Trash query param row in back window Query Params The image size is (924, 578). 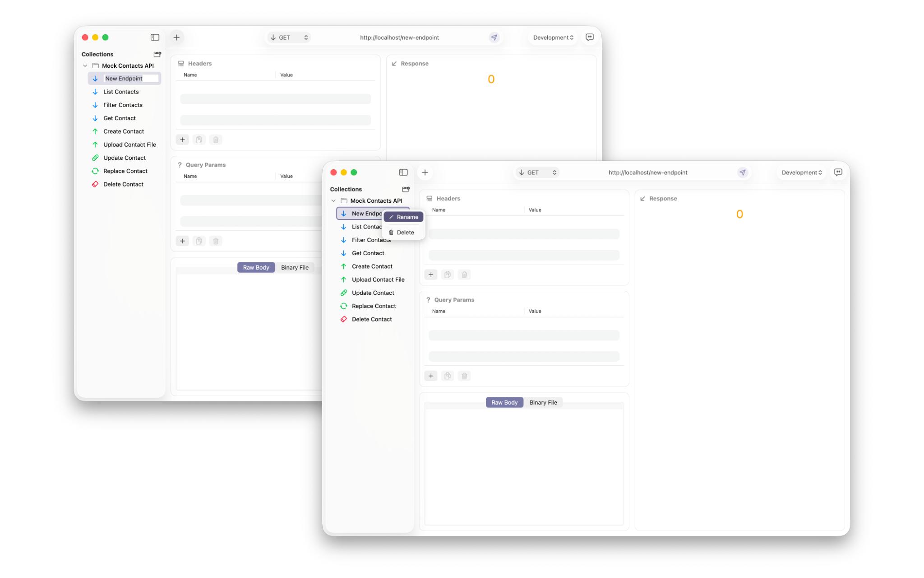[x=216, y=241]
